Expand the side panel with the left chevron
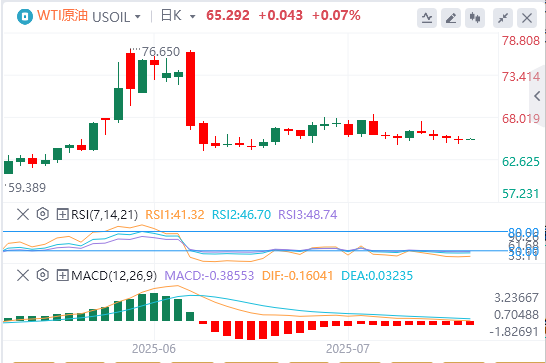546x363 pixels. (538, 96)
